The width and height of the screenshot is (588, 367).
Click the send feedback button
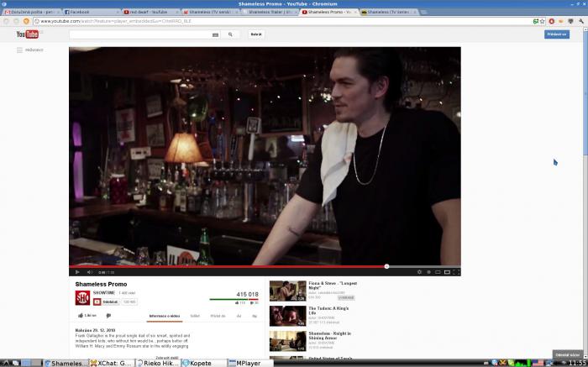pos(567,354)
